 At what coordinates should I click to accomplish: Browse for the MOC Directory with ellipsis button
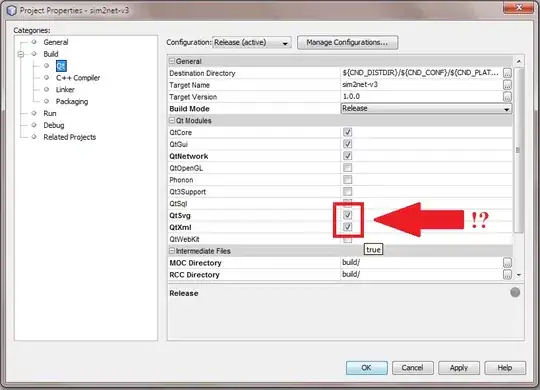point(507,263)
